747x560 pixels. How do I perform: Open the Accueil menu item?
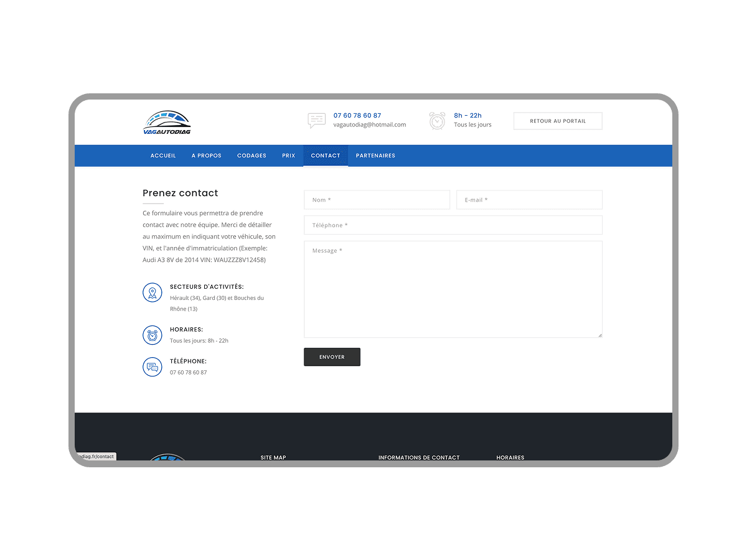point(163,156)
